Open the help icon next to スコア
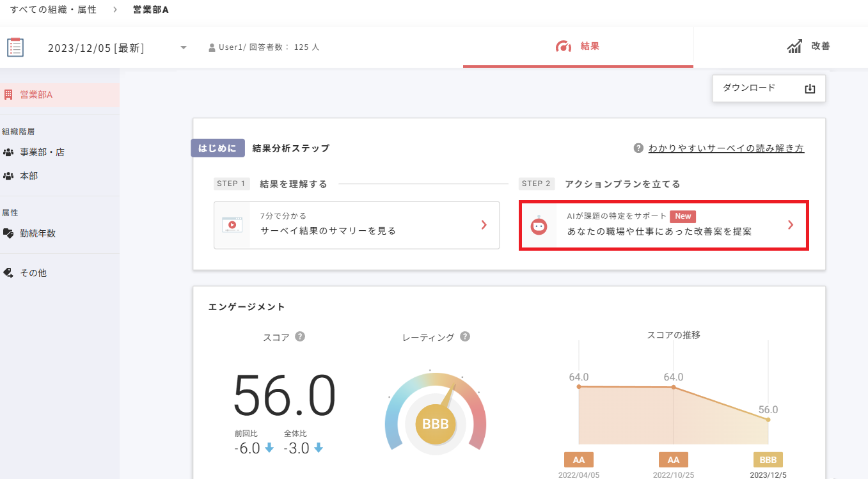Image resolution: width=868 pixels, height=479 pixels. pyautogui.click(x=299, y=336)
